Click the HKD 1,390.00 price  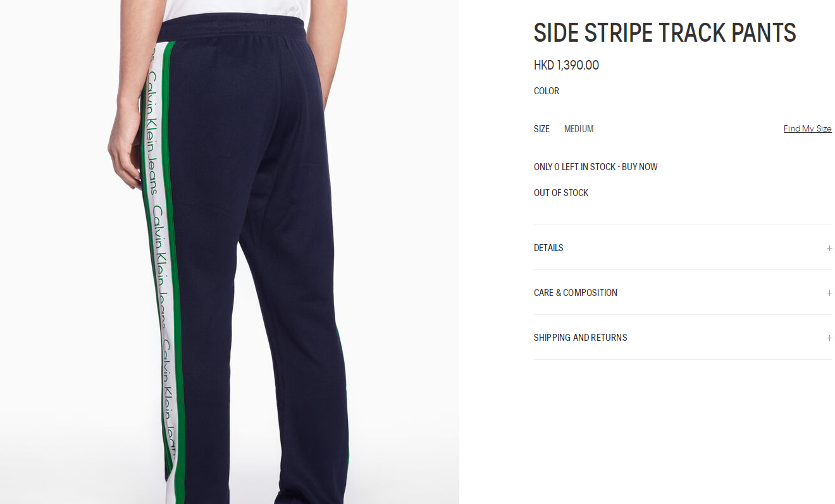click(x=566, y=65)
